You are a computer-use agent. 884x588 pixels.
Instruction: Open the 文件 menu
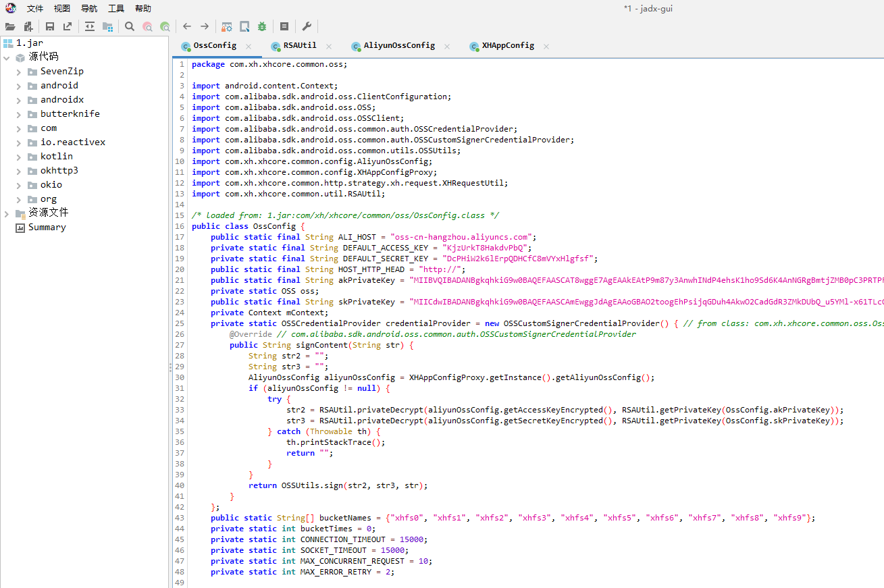coord(35,9)
